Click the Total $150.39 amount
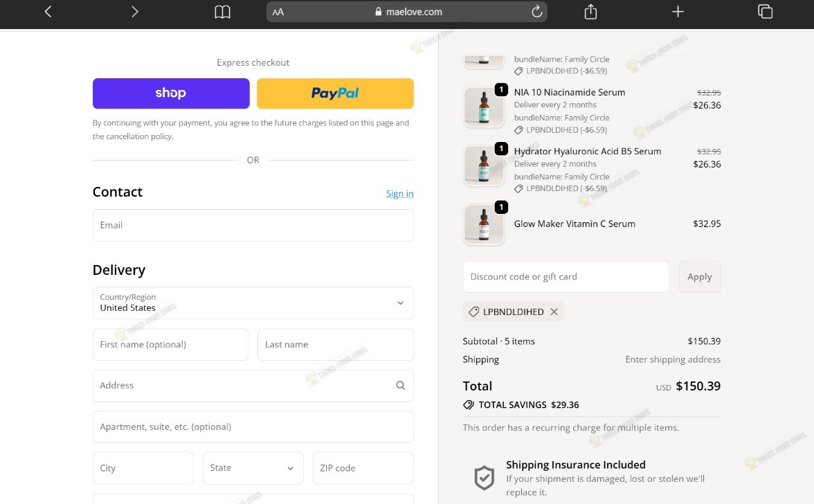The width and height of the screenshot is (814, 504). [698, 386]
